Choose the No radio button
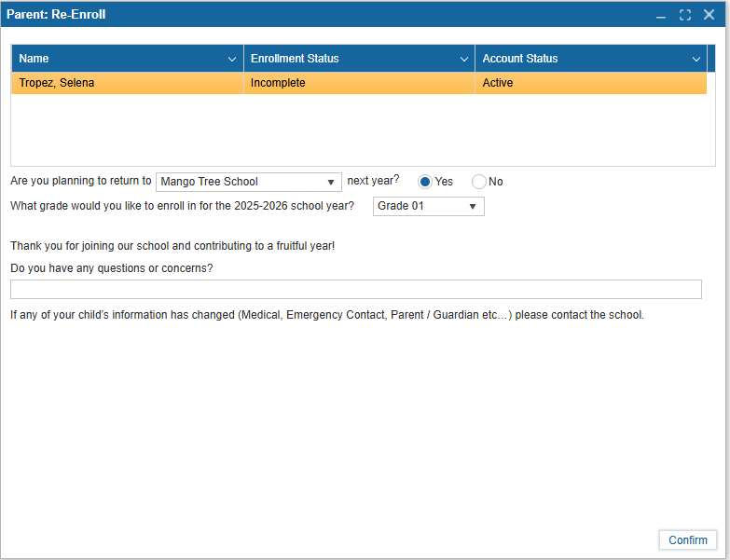Viewport: 730px width, 560px height. pyautogui.click(x=479, y=182)
